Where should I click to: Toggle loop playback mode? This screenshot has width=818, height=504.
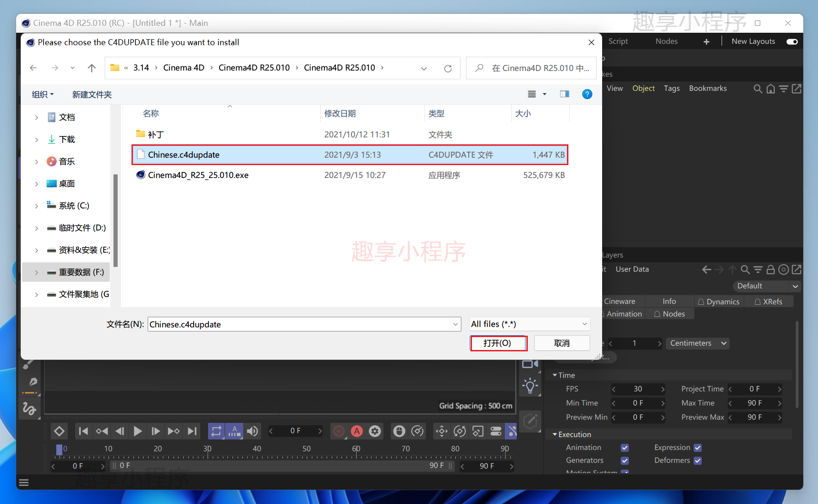tap(216, 432)
